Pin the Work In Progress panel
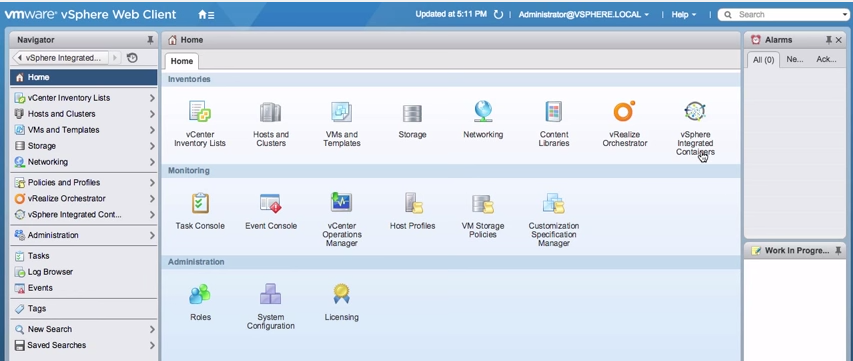The width and height of the screenshot is (853, 361). pos(838,251)
